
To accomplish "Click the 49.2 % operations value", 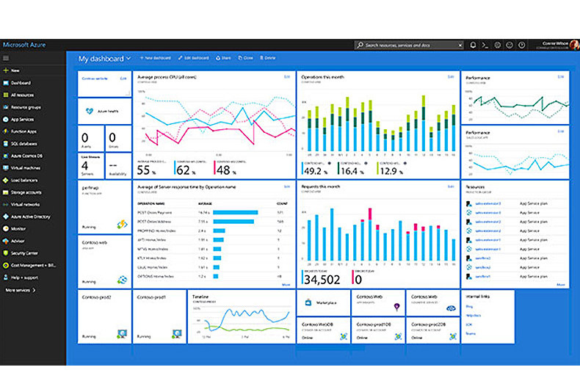I will pos(316,171).
